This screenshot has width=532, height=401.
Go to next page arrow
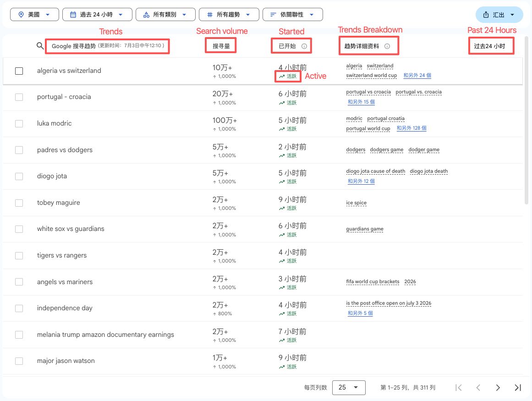(x=498, y=387)
